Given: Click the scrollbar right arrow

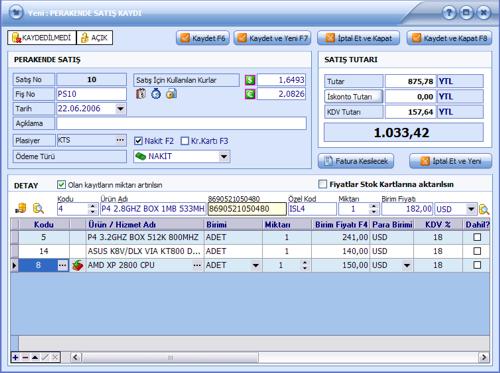Looking at the screenshot, I should click(x=484, y=358).
